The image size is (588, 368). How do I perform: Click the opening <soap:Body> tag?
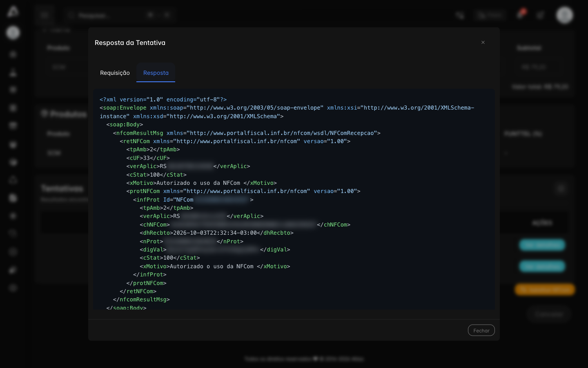(125, 124)
